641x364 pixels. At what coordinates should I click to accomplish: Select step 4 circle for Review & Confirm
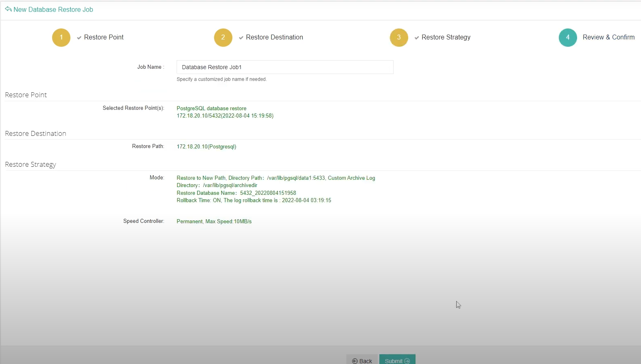point(568,37)
